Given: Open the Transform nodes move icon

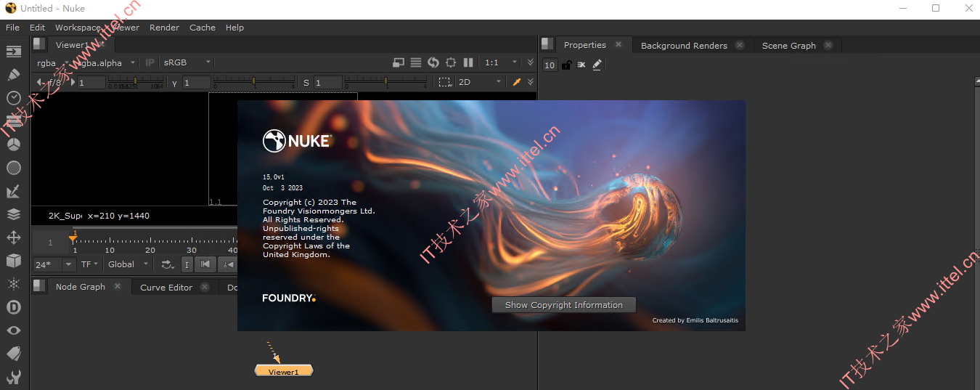Looking at the screenshot, I should click(14, 237).
